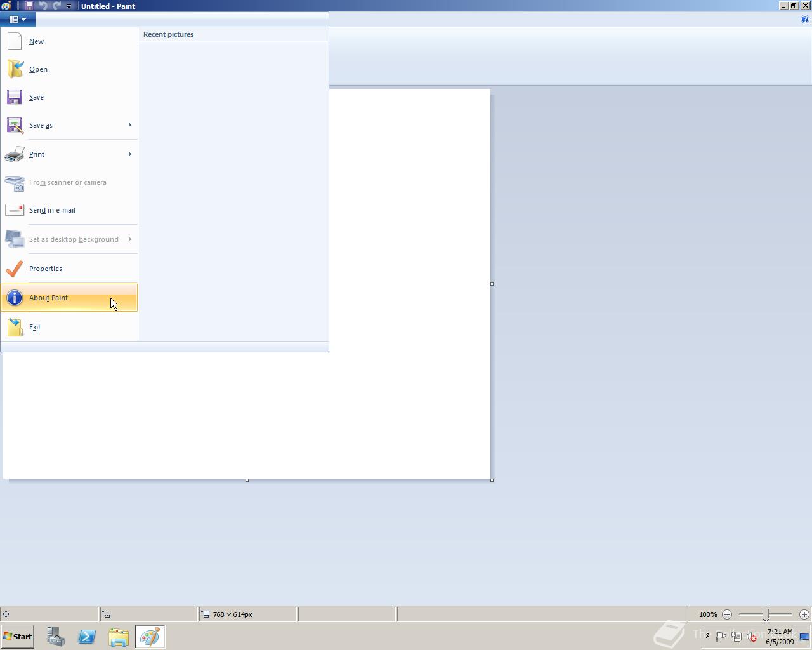Click the Exit folder icon
812x650 pixels.
[x=15, y=327]
